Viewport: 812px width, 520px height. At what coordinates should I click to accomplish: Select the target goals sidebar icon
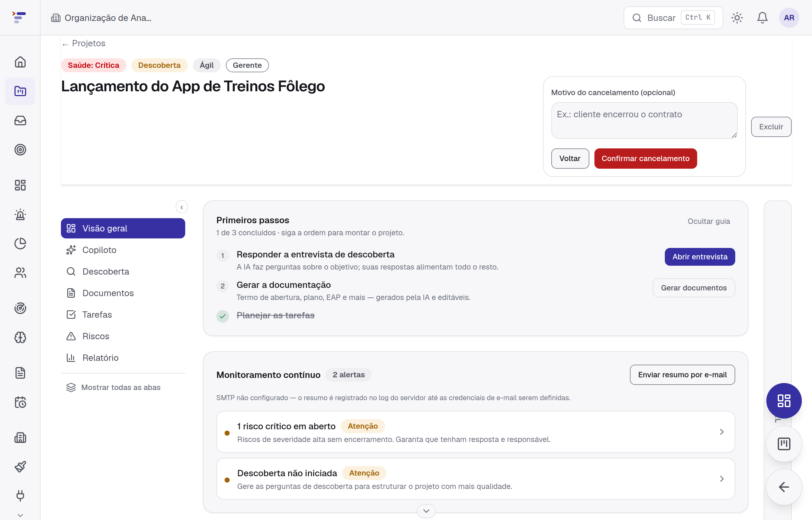tap(20, 150)
